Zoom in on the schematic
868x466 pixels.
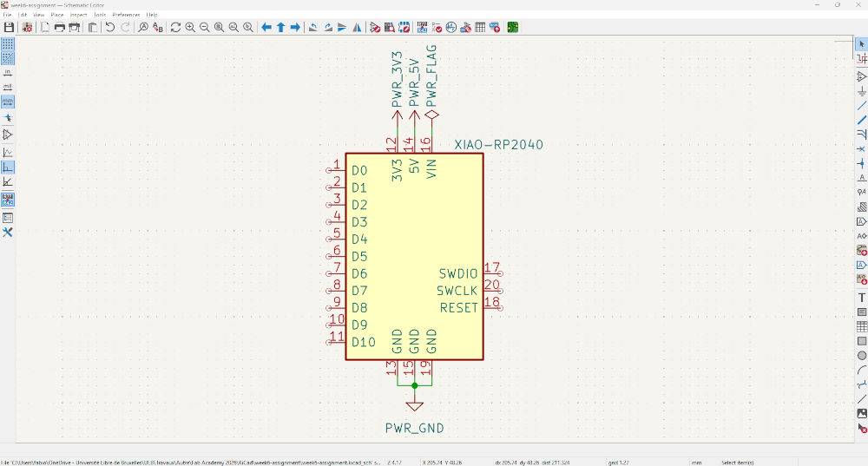190,27
